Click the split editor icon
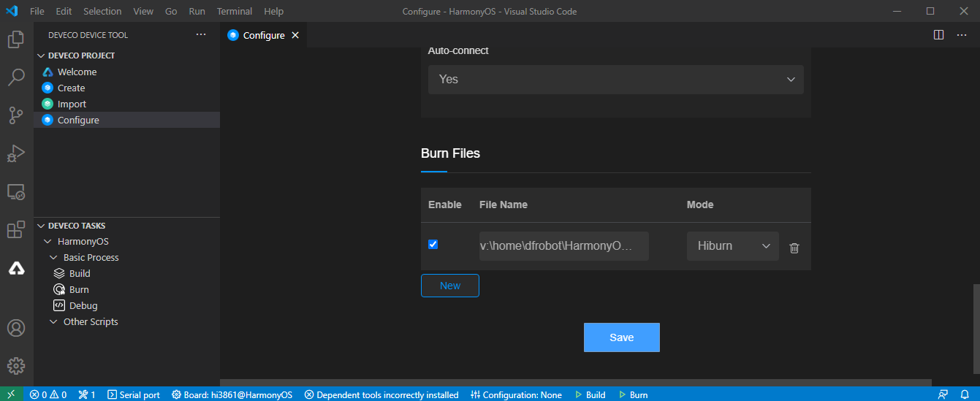Image resolution: width=980 pixels, height=401 pixels. click(939, 35)
